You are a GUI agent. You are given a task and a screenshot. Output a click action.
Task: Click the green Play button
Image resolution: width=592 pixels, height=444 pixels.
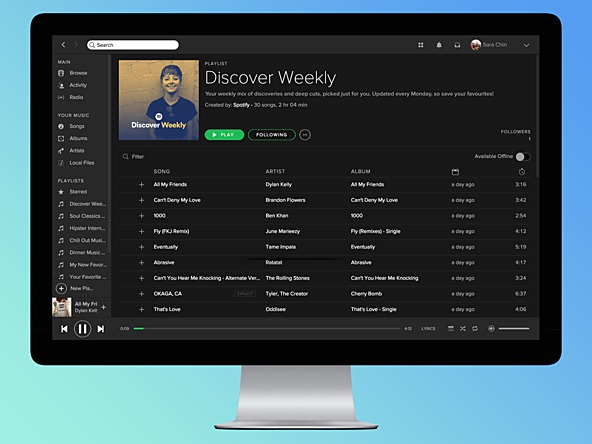pyautogui.click(x=224, y=135)
